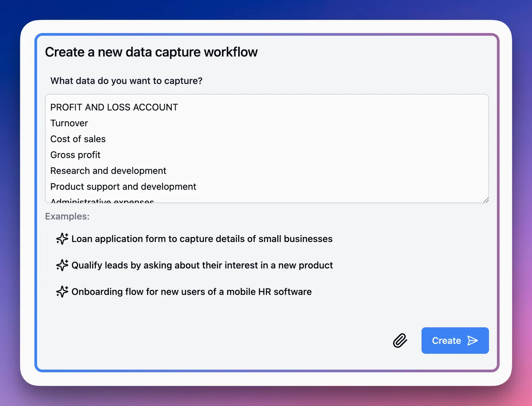The width and height of the screenshot is (532, 406).
Task: Click the Cost of sales text line
Action: click(x=78, y=139)
